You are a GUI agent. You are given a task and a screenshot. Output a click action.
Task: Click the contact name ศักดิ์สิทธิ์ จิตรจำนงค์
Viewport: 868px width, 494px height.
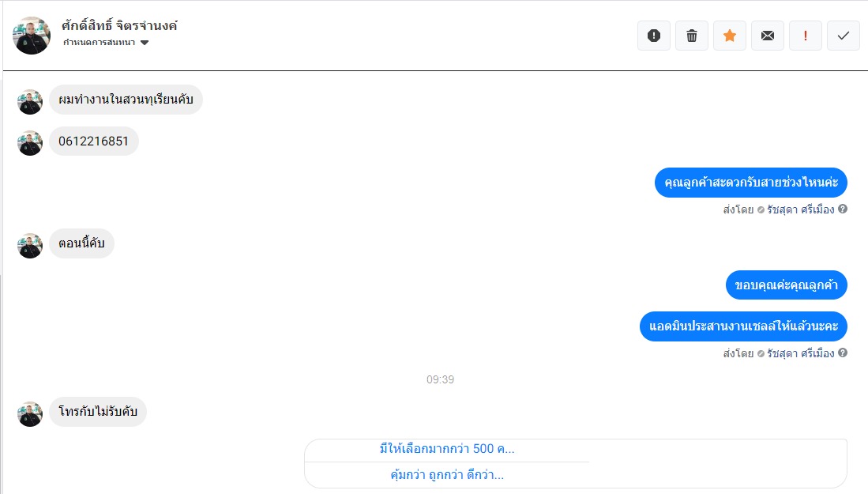pos(119,25)
